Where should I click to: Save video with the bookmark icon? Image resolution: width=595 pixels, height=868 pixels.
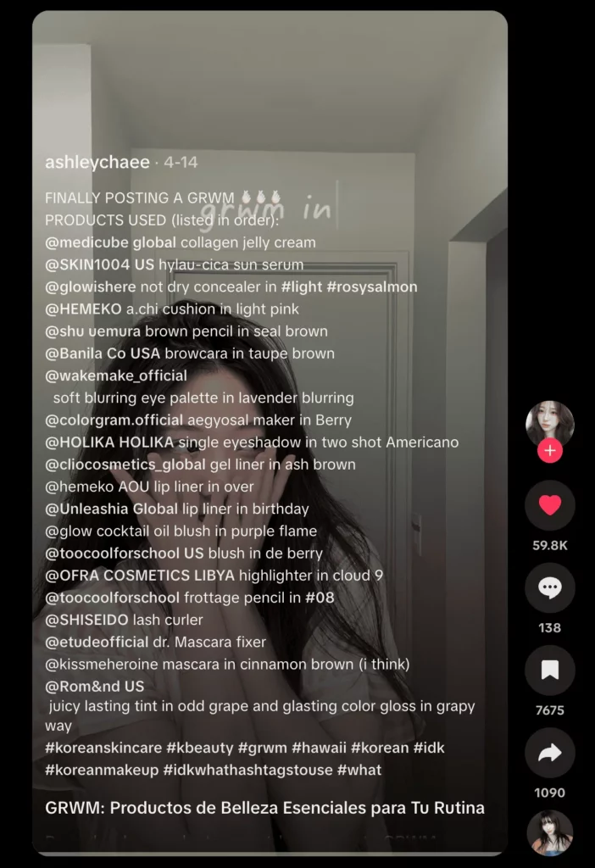tap(549, 670)
